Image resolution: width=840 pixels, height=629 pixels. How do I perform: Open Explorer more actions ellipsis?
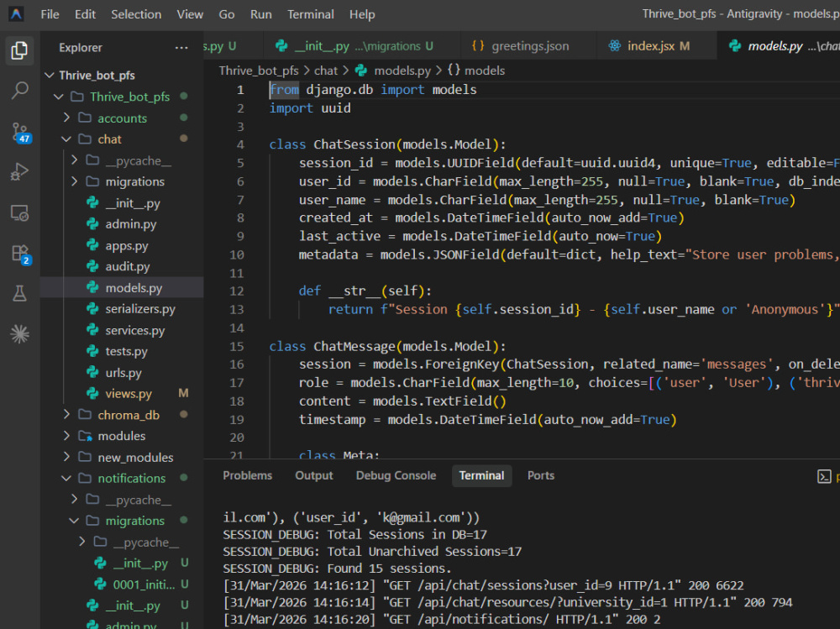(x=181, y=48)
